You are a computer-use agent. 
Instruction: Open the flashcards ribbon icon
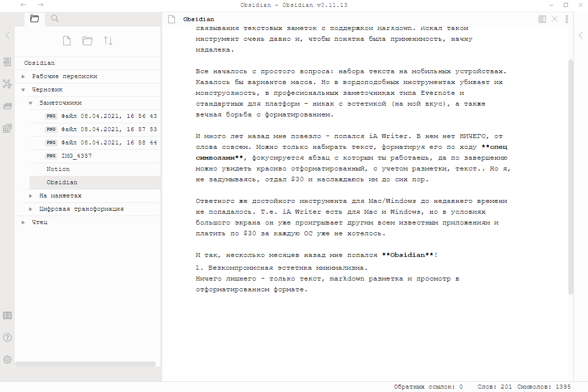(7, 106)
